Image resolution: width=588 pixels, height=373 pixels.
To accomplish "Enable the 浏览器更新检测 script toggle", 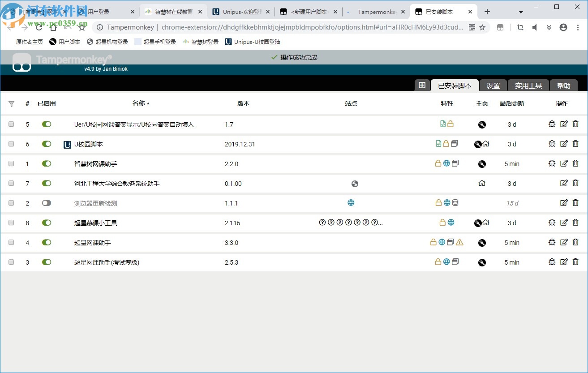I will (47, 202).
